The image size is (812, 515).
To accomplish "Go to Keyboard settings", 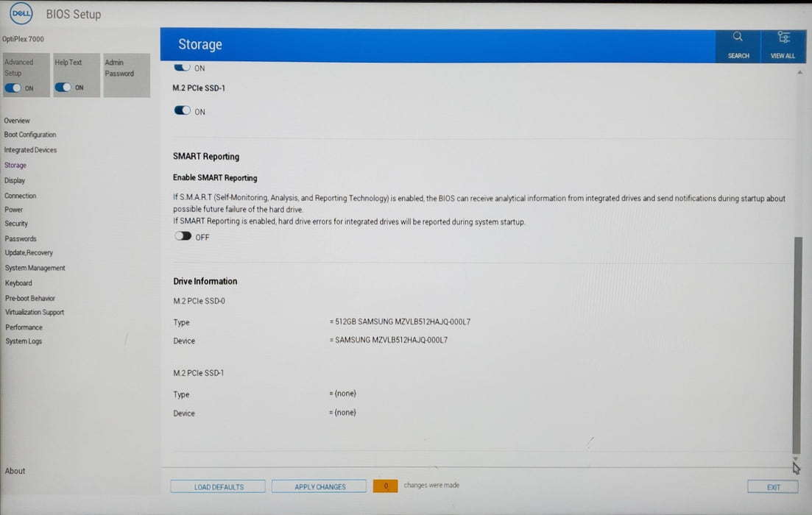I will (x=18, y=283).
